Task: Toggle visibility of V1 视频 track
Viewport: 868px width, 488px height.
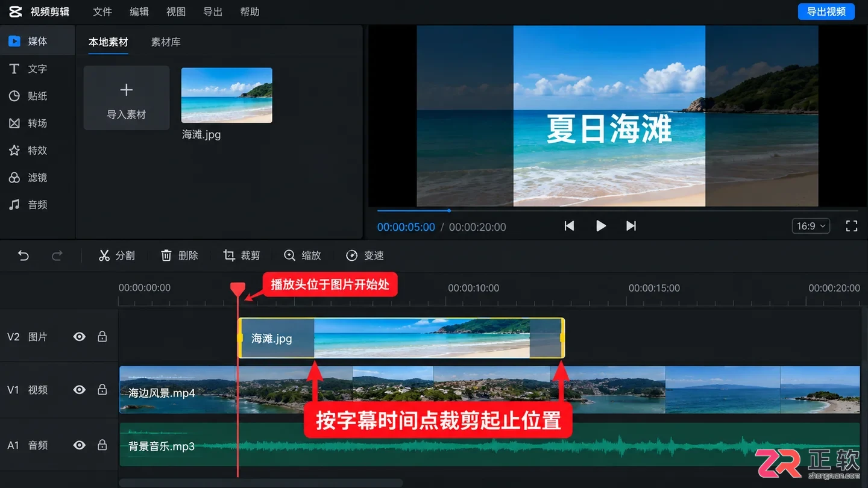Action: (x=79, y=390)
